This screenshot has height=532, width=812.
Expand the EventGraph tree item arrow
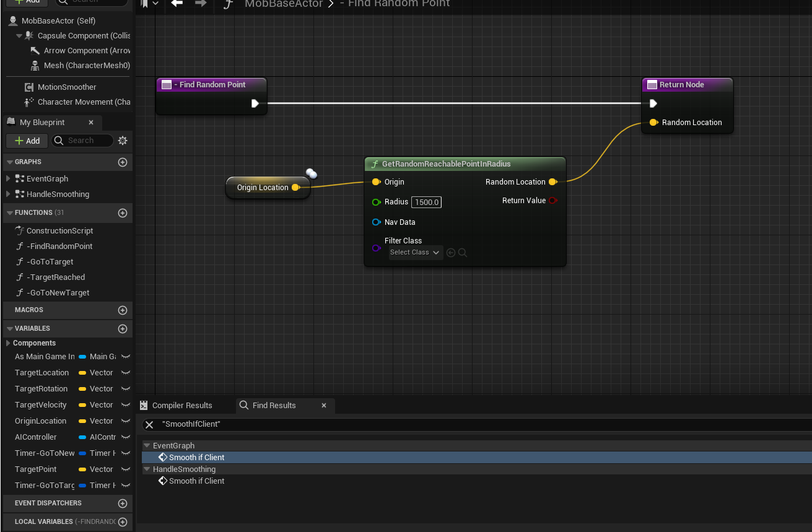(x=8, y=178)
